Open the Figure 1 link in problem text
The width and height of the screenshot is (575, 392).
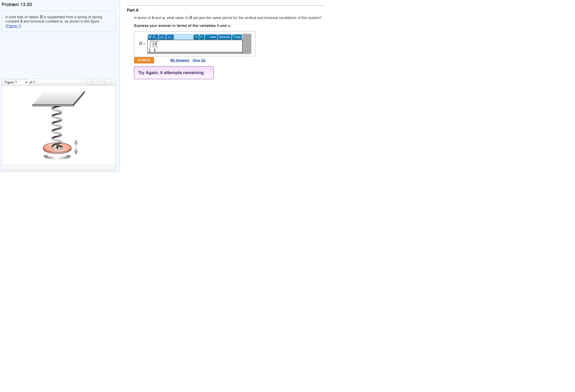point(13,26)
